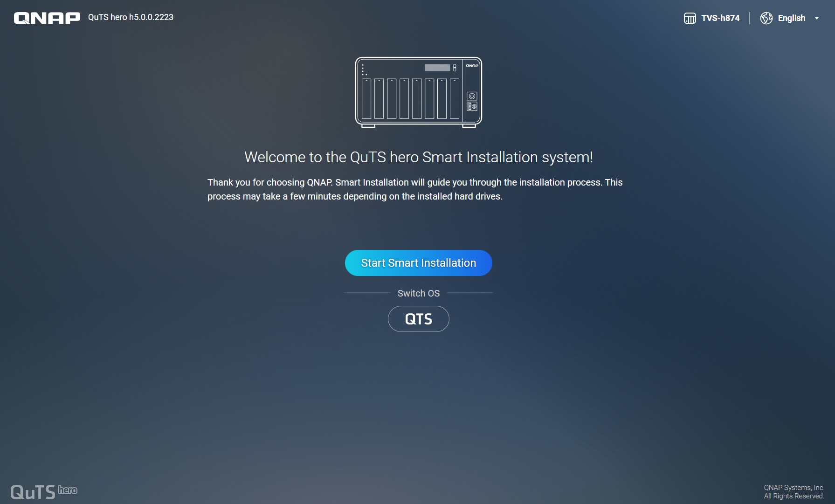Click the Thank you for choosing QNAP paragraph
This screenshot has width=835, height=504.
click(415, 189)
